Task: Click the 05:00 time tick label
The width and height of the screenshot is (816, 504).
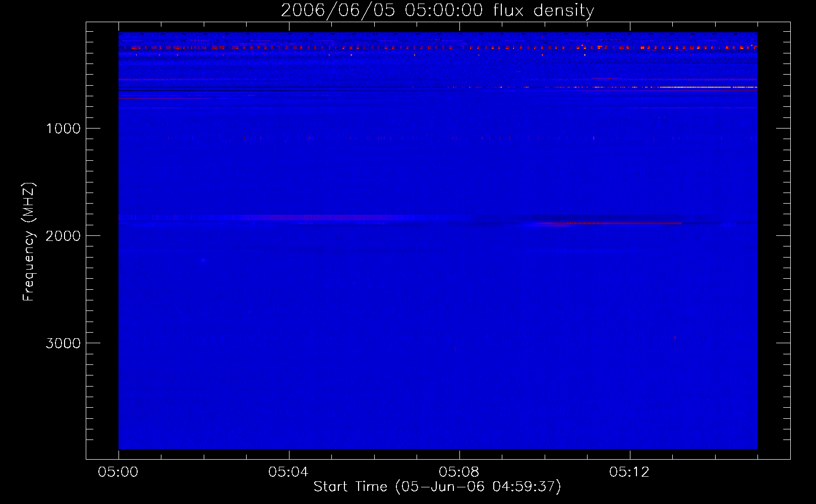Action: click(118, 472)
